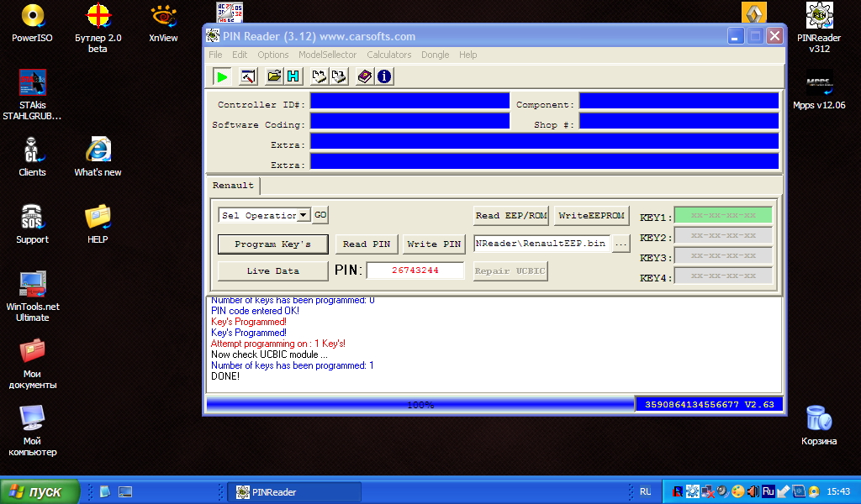This screenshot has width=861, height=504.
Task: Open Бутлер 2.0 beta desktop icon
Action: pyautogui.click(x=98, y=28)
